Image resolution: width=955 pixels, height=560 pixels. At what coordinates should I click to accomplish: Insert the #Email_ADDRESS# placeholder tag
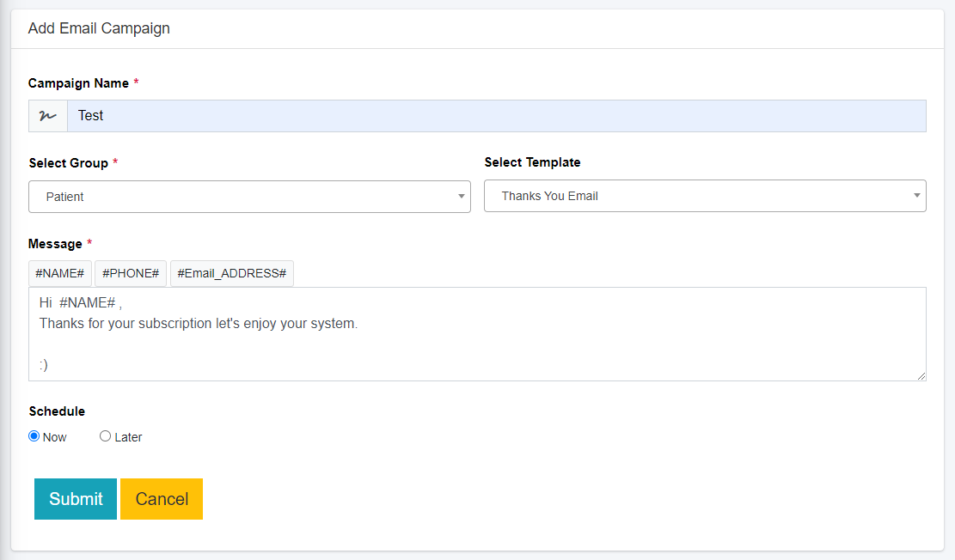tap(232, 273)
